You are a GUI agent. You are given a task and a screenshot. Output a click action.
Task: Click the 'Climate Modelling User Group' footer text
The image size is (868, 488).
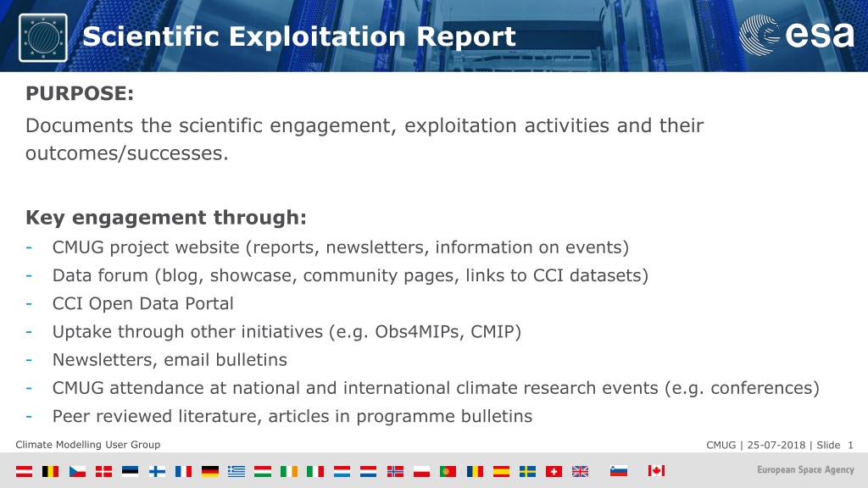[x=88, y=445]
